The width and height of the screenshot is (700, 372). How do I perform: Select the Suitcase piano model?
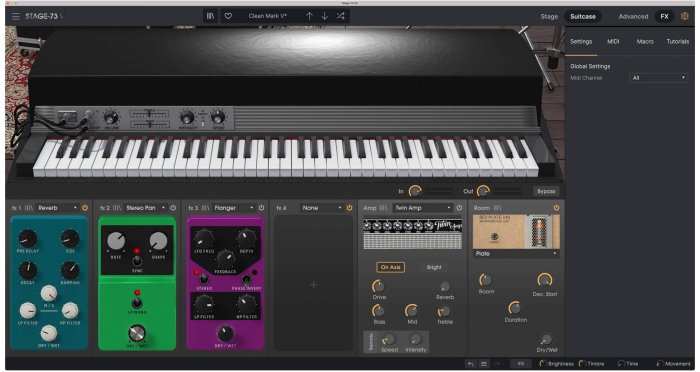[583, 17]
